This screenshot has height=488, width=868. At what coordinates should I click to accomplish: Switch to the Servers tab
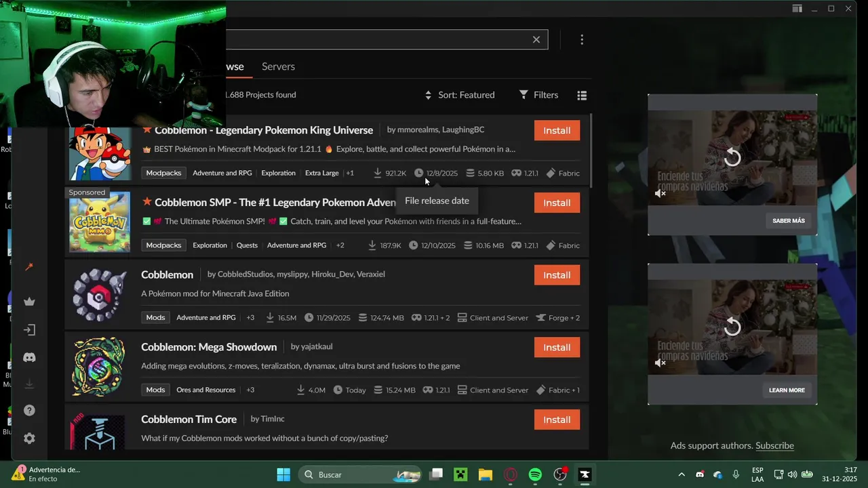tap(278, 66)
